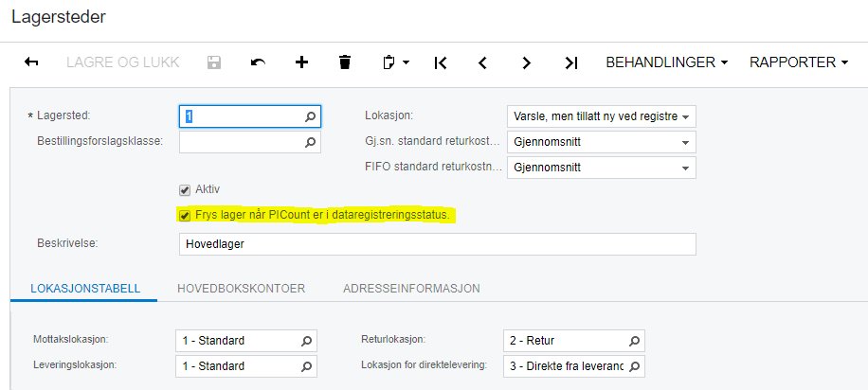Jump to the last record
The image size is (868, 390).
click(x=571, y=63)
